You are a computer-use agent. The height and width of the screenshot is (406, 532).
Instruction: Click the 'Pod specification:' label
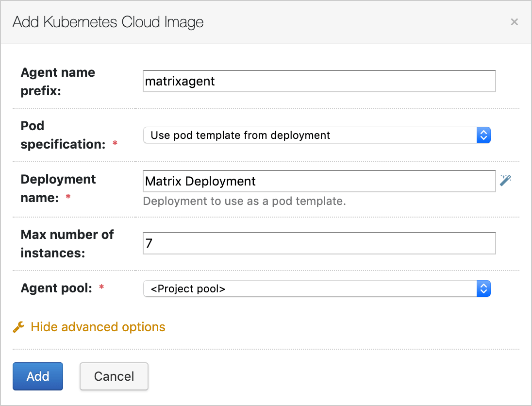click(x=63, y=135)
